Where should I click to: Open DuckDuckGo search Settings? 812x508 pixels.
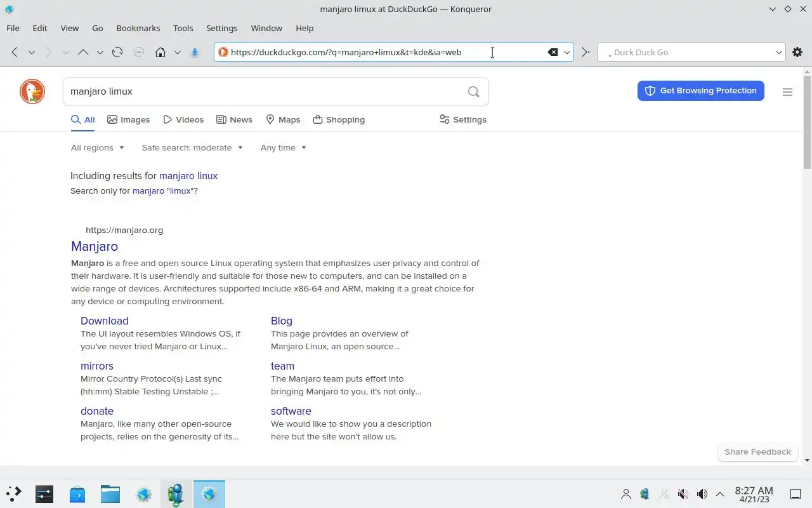click(463, 119)
